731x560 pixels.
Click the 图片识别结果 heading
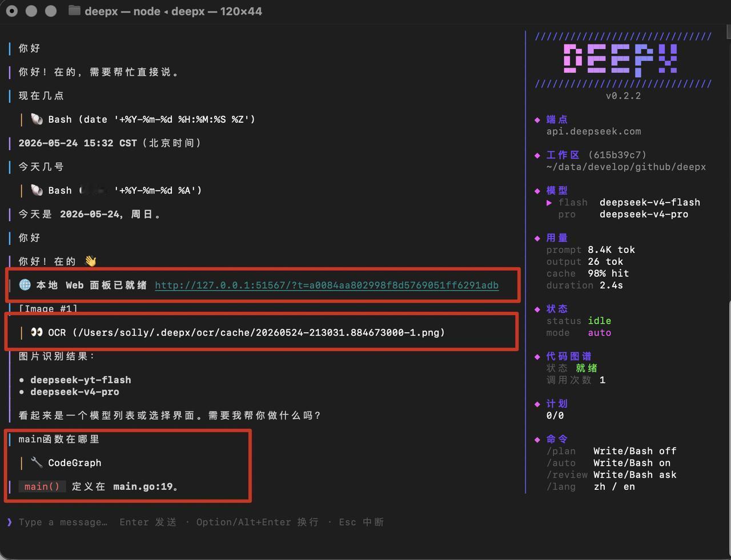pos(57,356)
